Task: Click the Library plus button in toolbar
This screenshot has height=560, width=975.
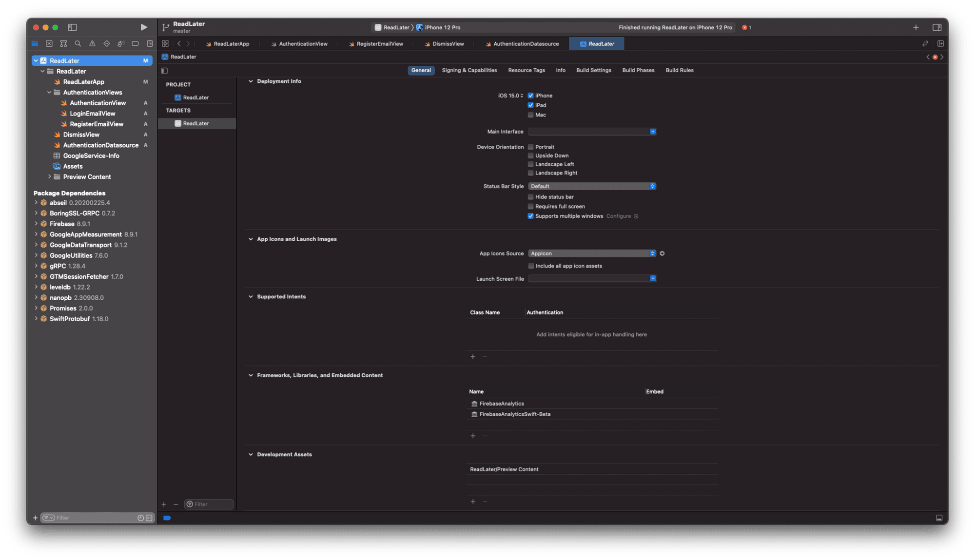Action: click(x=916, y=27)
